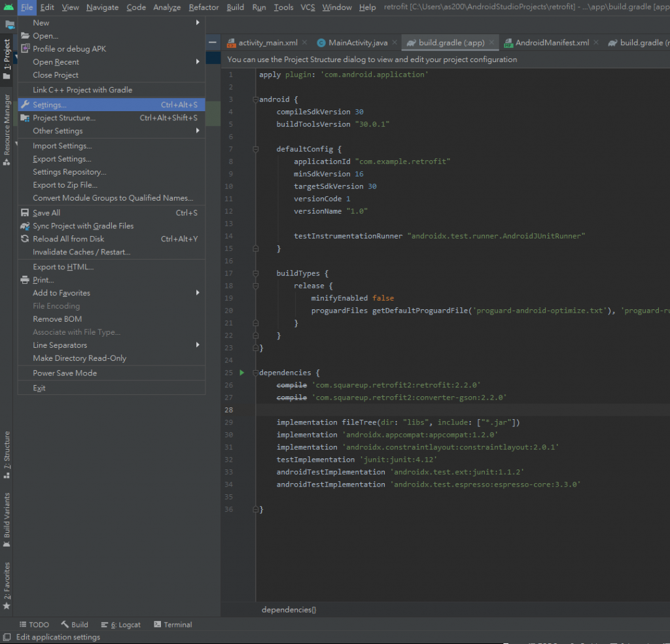Click the Open folder icon in File menu
The width and height of the screenshot is (670, 644).
click(26, 35)
